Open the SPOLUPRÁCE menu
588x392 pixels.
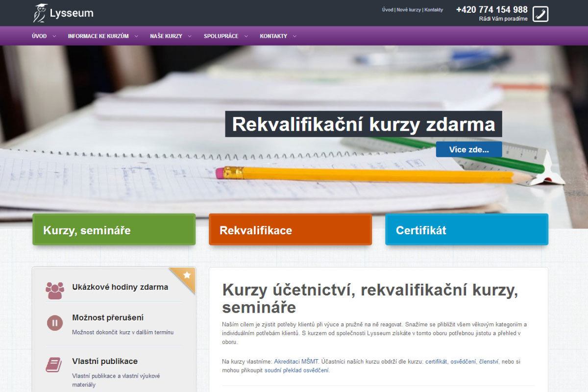tap(221, 36)
